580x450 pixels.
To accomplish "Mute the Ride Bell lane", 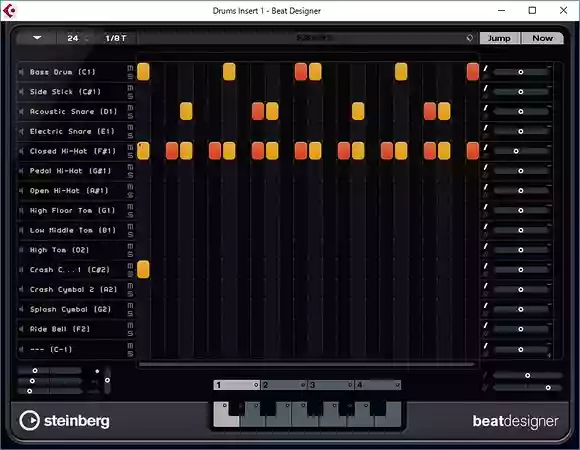I will (x=130, y=325).
